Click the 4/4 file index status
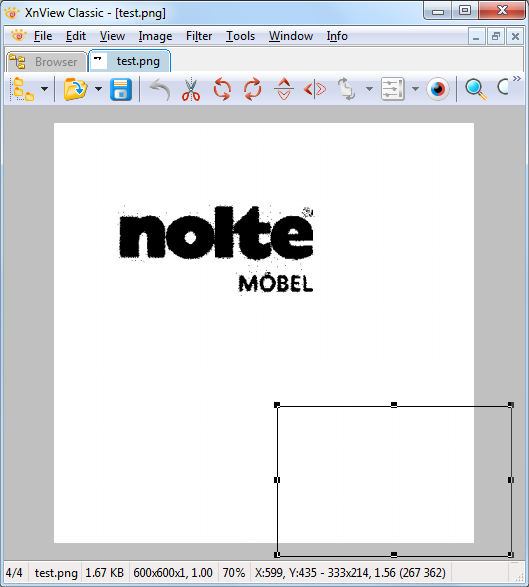The width and height of the screenshot is (529, 587). tap(14, 573)
